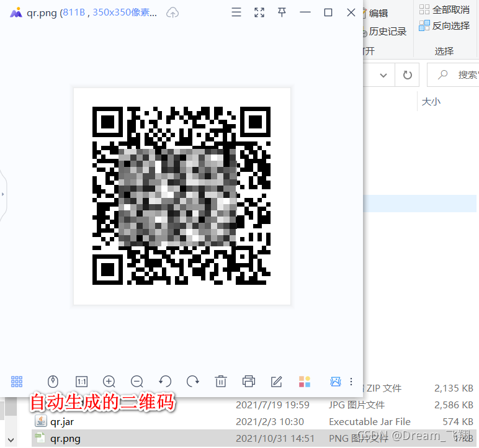
Task: Select the qr.jar file row
Action: click(x=254, y=422)
